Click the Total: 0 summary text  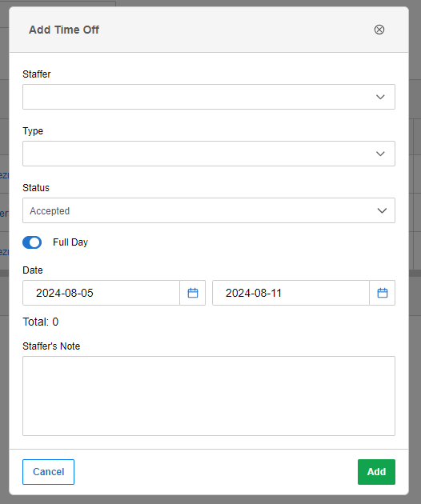tap(41, 322)
